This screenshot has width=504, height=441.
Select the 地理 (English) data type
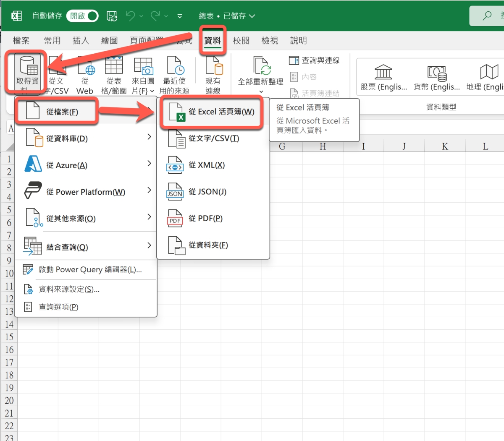[x=486, y=78]
